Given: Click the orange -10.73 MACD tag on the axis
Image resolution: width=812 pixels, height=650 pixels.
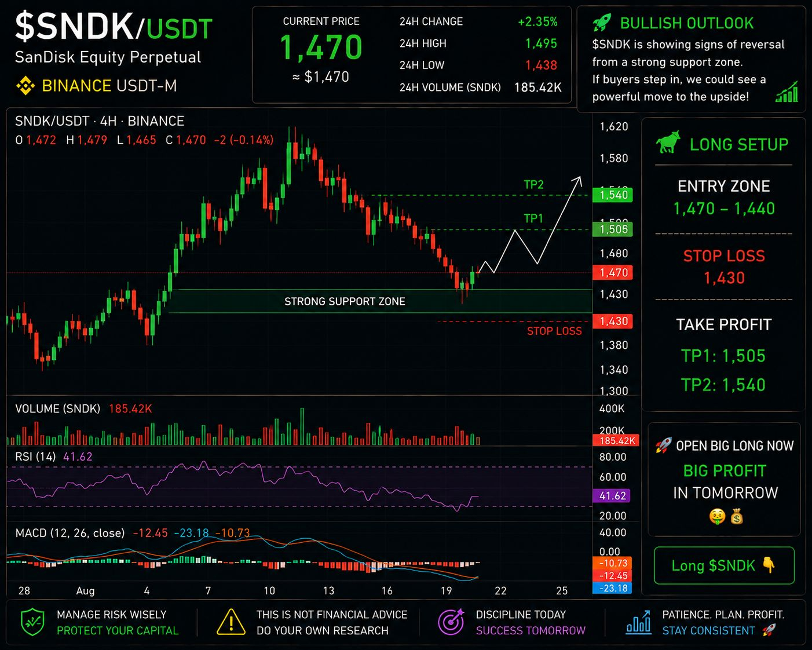Looking at the screenshot, I should tap(613, 563).
